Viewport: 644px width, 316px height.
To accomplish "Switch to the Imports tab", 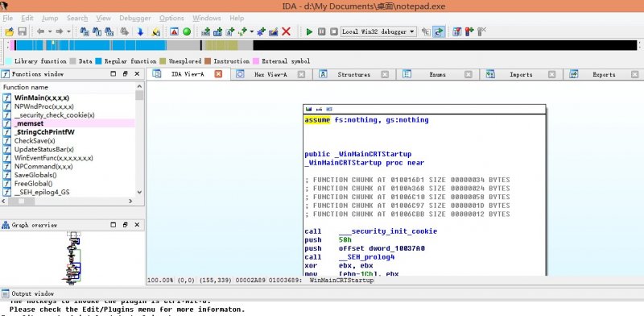I will click(521, 74).
